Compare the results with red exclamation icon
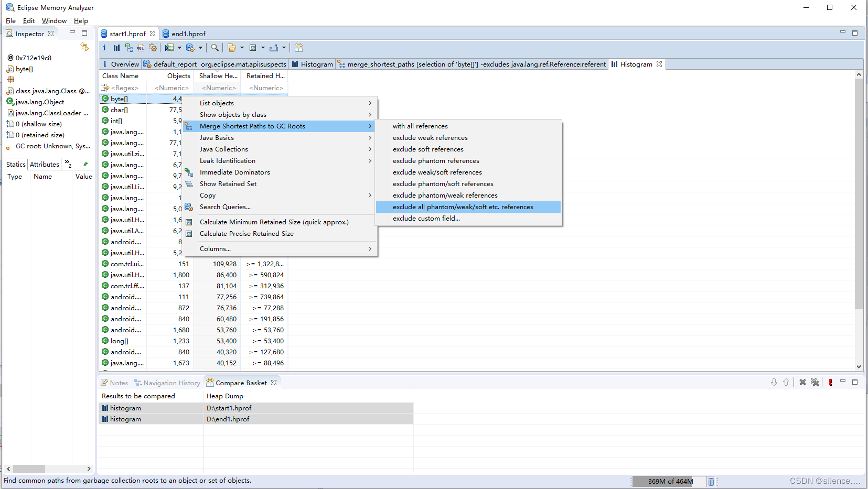Image resolution: width=868 pixels, height=489 pixels. [830, 382]
